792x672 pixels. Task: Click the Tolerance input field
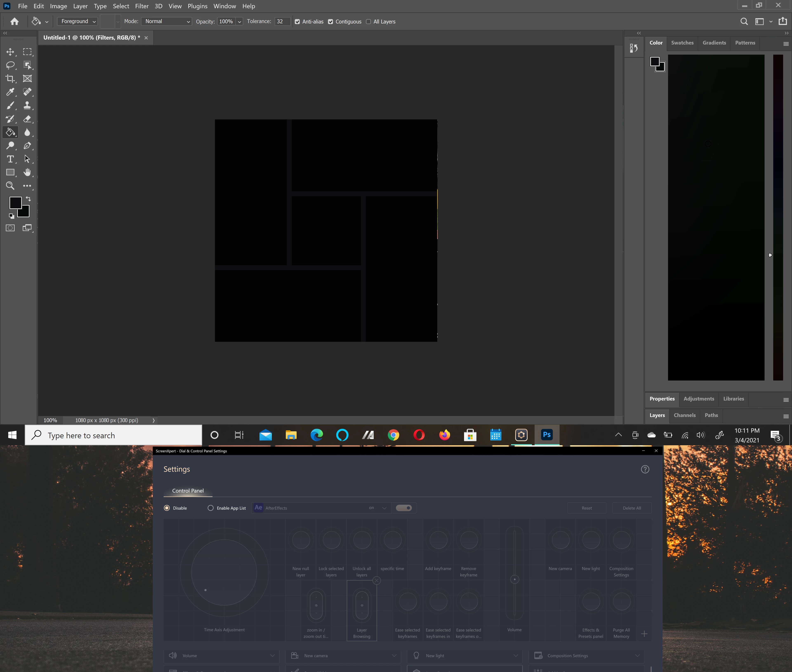282,21
